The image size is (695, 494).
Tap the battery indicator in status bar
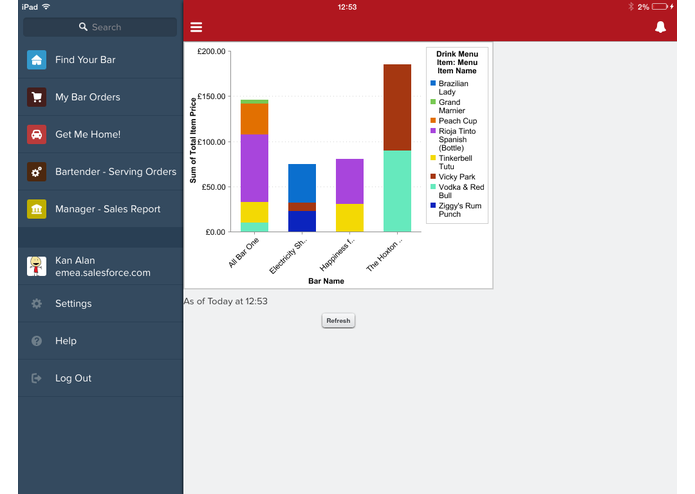coord(660,7)
